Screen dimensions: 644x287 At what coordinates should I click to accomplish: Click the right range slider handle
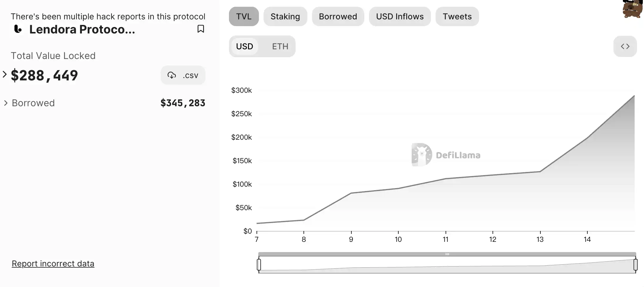pyautogui.click(x=635, y=264)
